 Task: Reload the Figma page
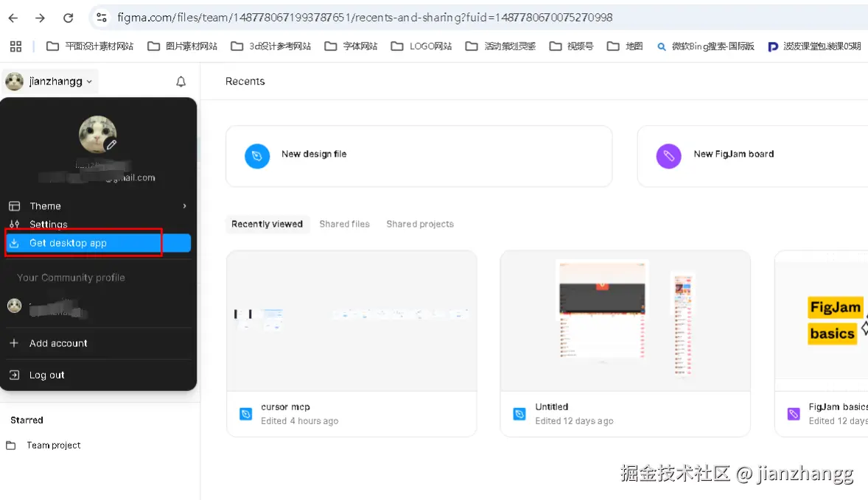pyautogui.click(x=68, y=18)
